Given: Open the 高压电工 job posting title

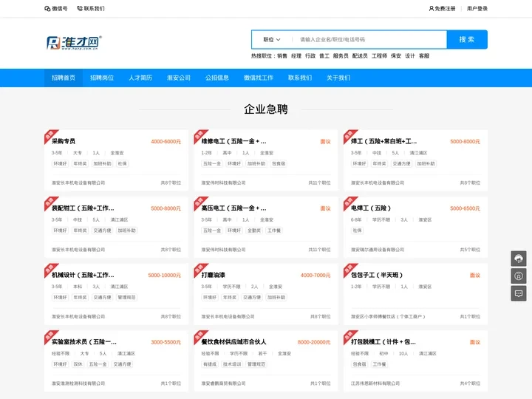Looking at the screenshot, I should (233, 208).
